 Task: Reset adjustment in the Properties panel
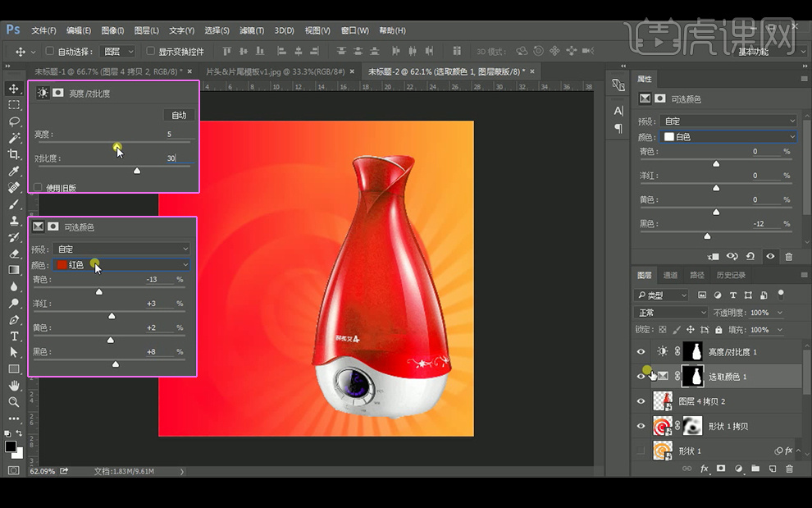pyautogui.click(x=750, y=256)
